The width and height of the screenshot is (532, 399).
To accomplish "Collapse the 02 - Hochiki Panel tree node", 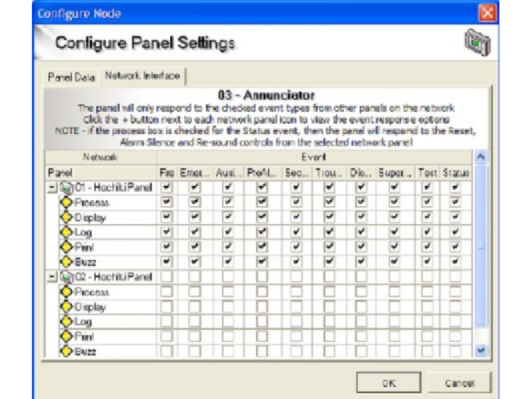I will coord(53,277).
